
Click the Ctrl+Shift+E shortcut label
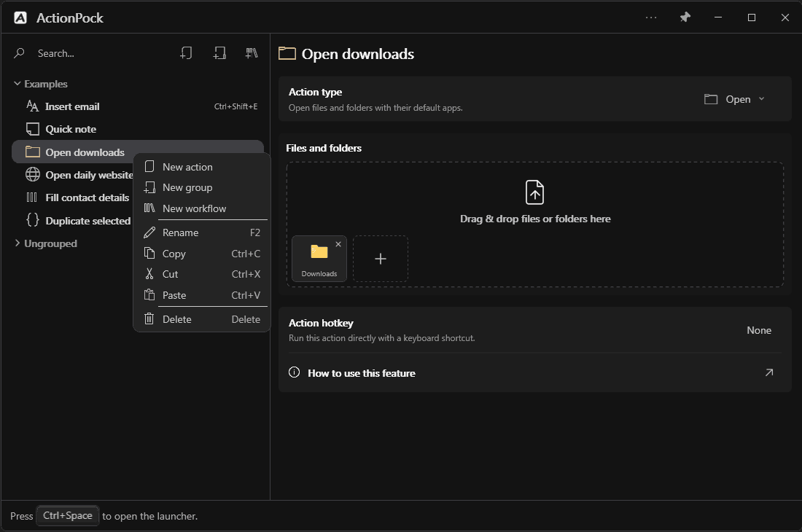(x=235, y=107)
